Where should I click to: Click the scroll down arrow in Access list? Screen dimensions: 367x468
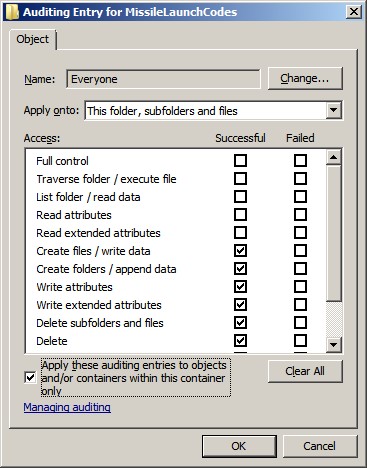[334, 344]
